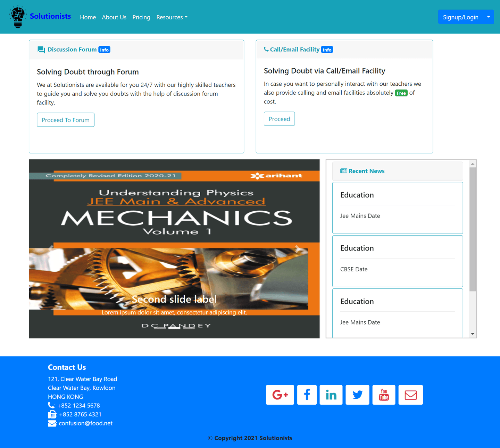The width and height of the screenshot is (500, 448).
Task: Click the Proceed button for Call/Email
Action: pos(279,119)
